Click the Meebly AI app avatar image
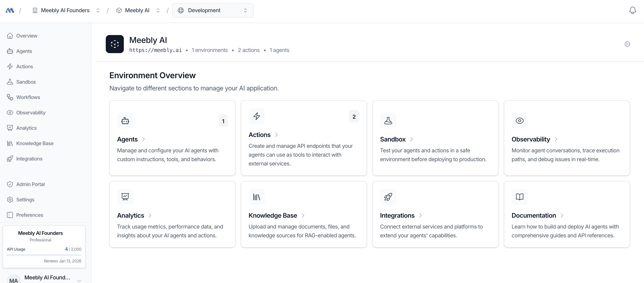The height and width of the screenshot is (283, 644). pos(115,44)
